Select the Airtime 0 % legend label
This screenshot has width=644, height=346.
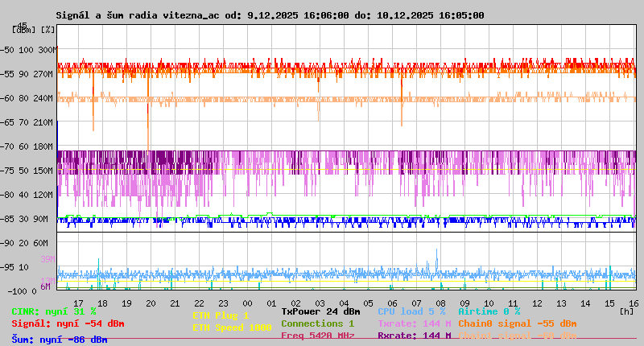click(489, 311)
